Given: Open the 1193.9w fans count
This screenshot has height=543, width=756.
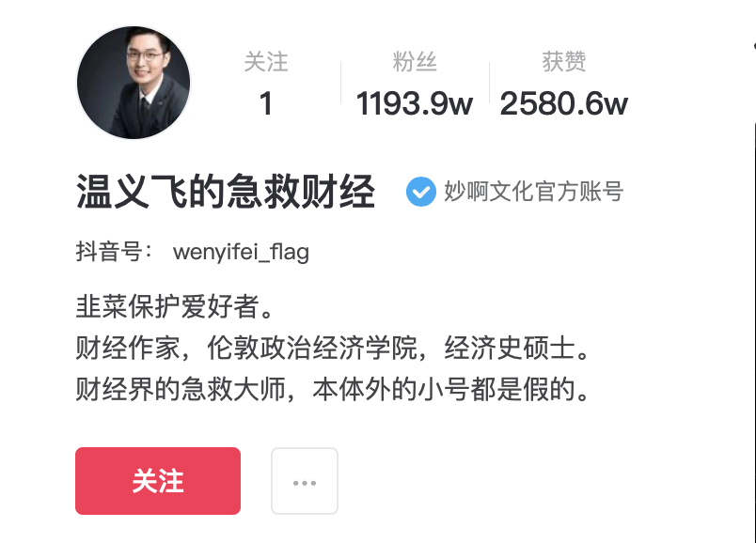Looking at the screenshot, I should (x=415, y=103).
